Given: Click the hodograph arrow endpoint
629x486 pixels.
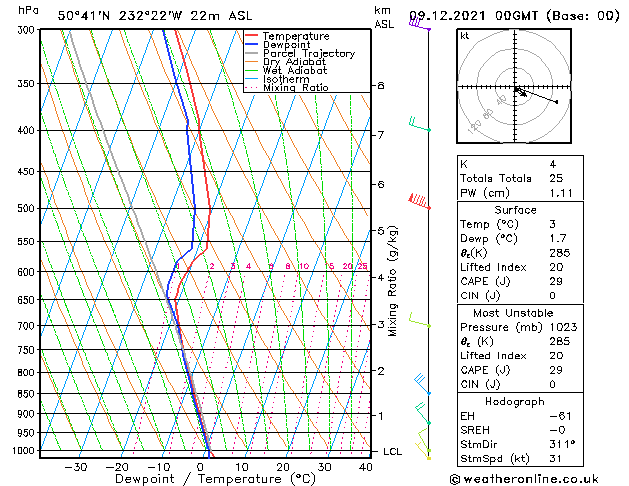Looking at the screenshot, I should click(556, 102).
